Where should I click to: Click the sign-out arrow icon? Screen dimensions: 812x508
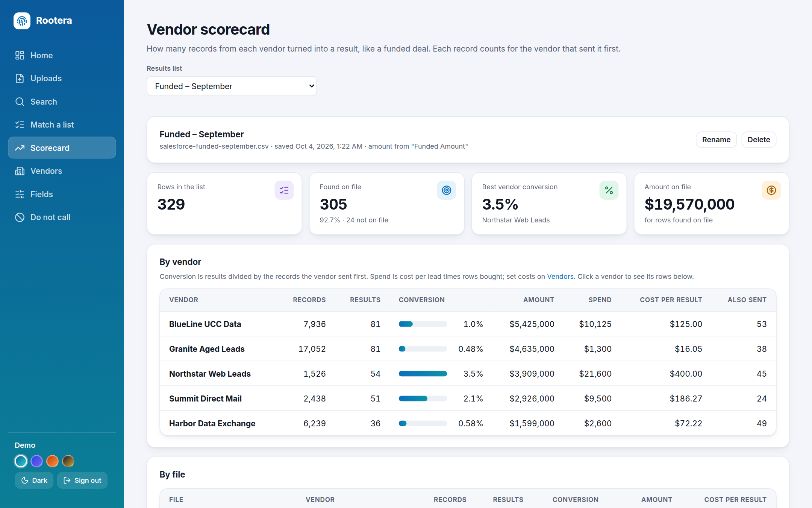pos(67,481)
